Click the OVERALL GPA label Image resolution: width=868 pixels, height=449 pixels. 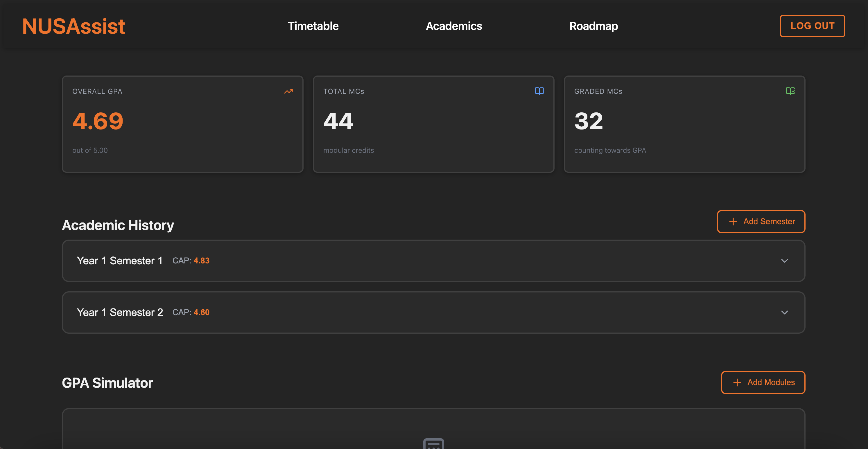click(x=97, y=91)
